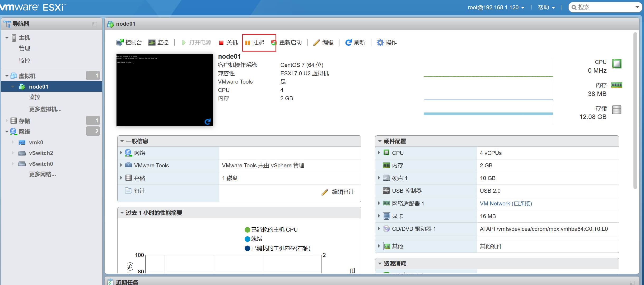Viewport: 644px width, 285px height.
Task: Click the 关机 power off button
Action: (228, 43)
